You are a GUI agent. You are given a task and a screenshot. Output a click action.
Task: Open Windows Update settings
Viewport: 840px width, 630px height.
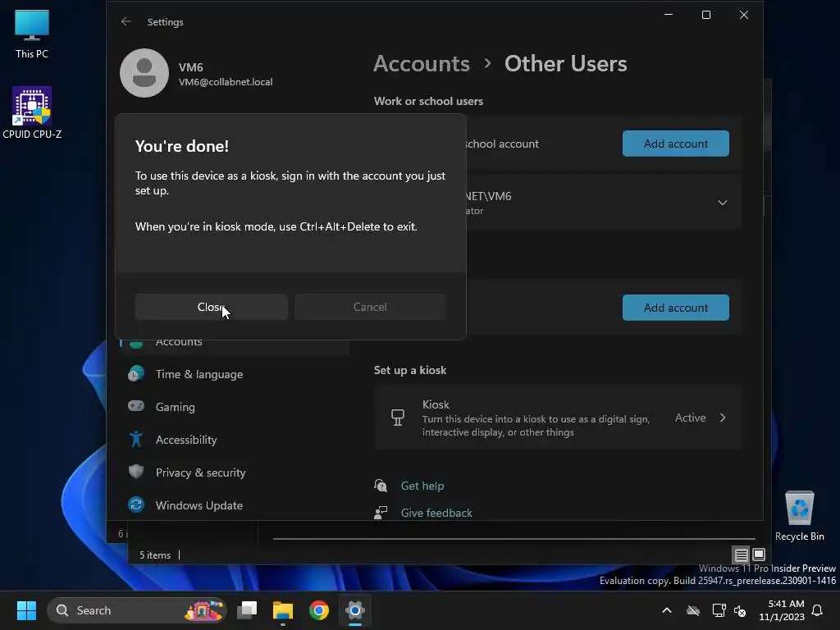pos(234,505)
